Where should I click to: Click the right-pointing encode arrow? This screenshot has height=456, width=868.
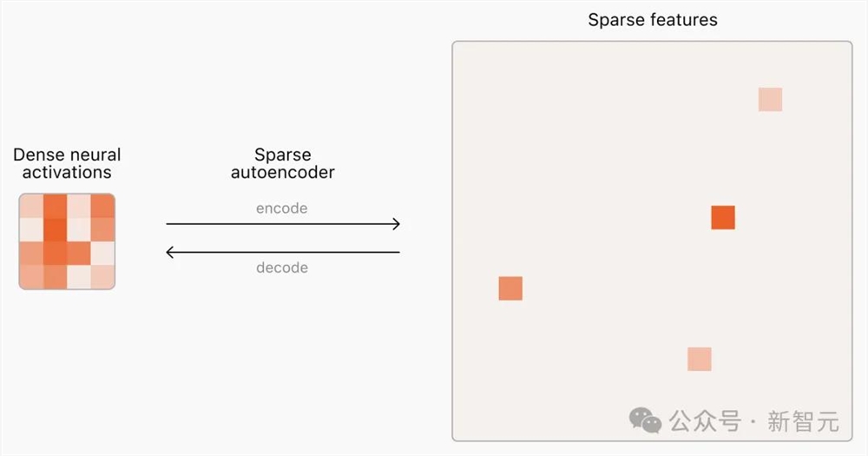click(x=283, y=224)
